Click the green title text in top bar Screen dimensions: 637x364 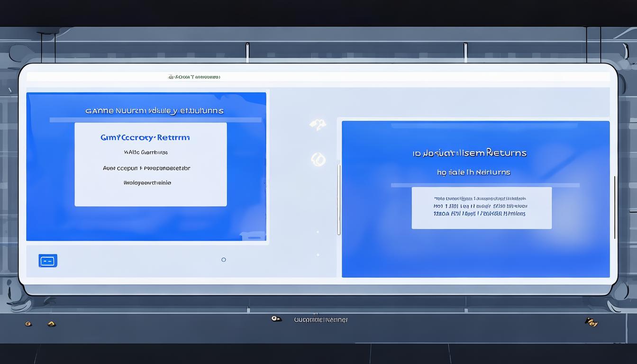[194, 76]
